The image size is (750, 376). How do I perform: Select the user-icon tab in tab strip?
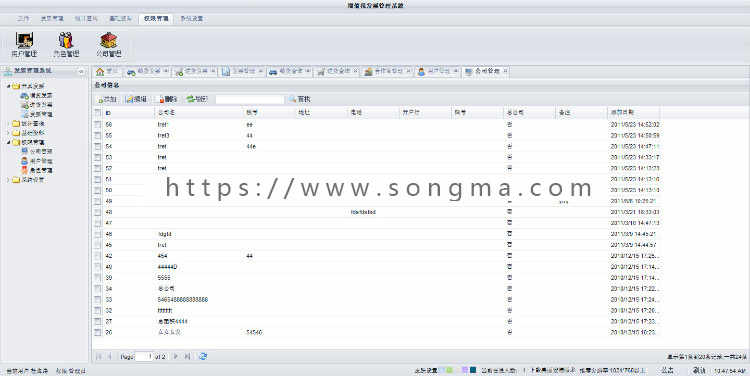(437, 71)
